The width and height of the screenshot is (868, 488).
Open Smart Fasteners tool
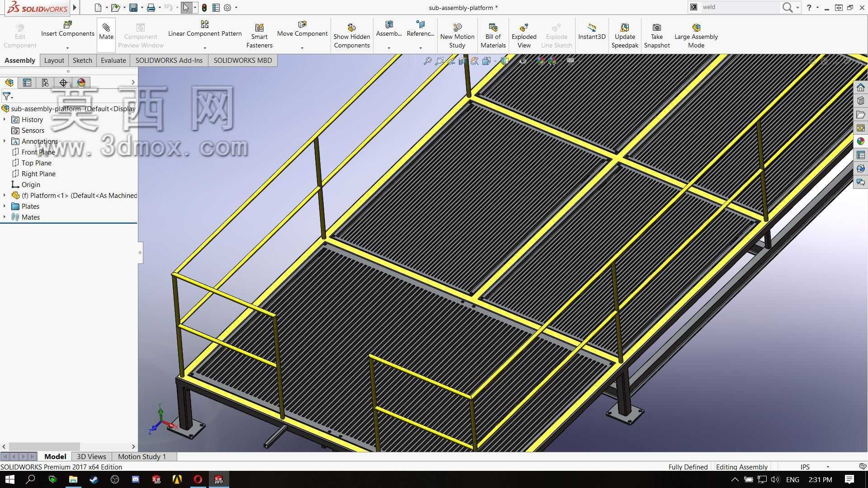pos(259,36)
